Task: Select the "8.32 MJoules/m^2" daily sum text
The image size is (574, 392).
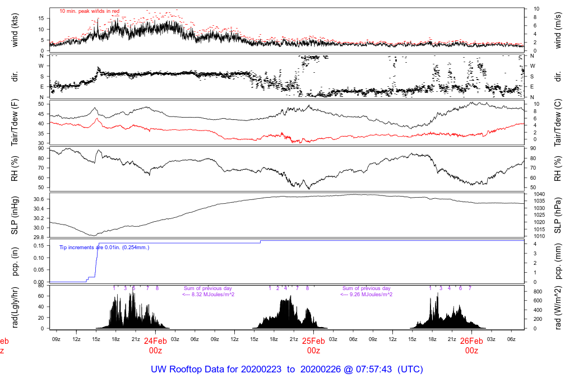Action: [x=213, y=295]
